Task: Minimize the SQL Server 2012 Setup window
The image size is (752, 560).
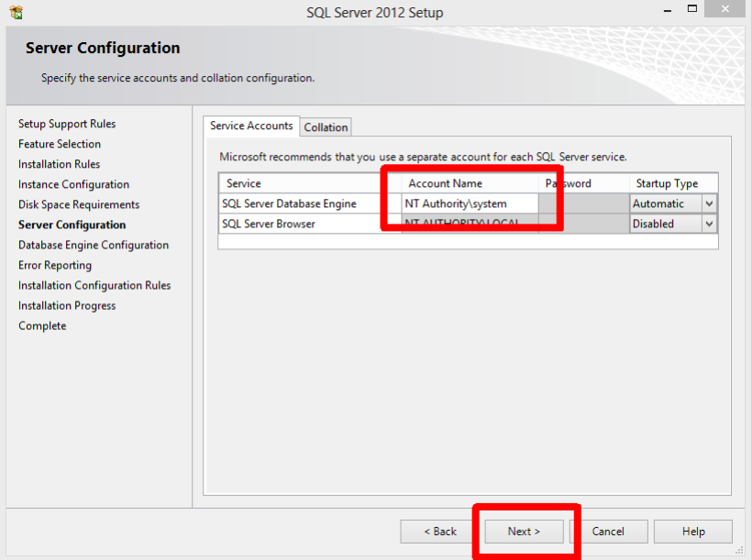Action: (667, 9)
